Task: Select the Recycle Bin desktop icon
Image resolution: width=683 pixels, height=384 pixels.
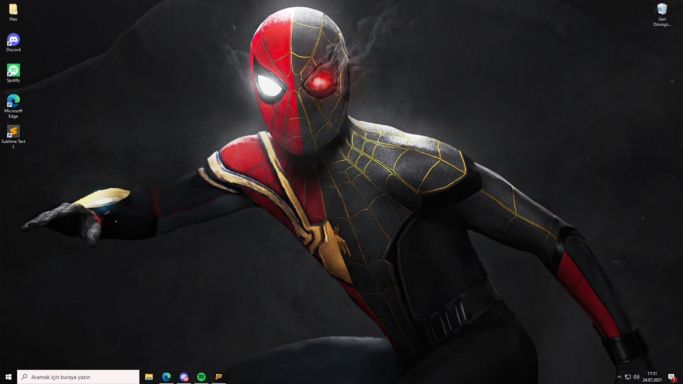Action: point(662,15)
